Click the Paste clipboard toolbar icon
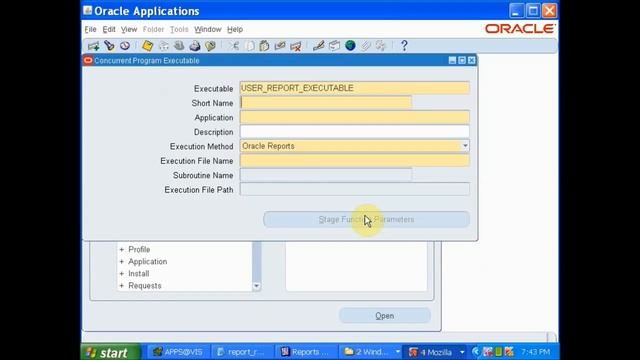Screen dimensions: 640x360 click(264, 46)
